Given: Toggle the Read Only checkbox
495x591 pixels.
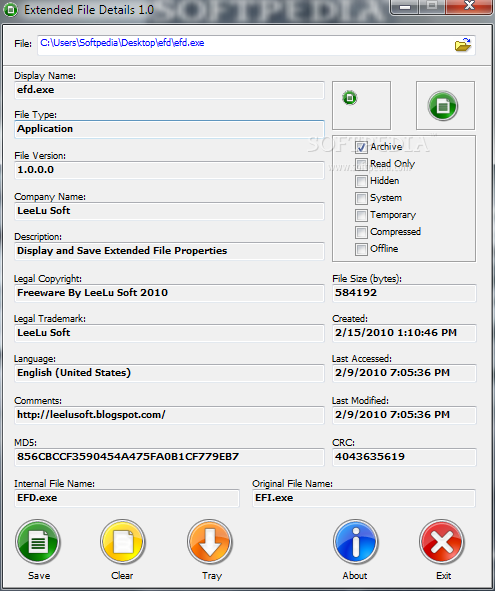Looking at the screenshot, I should coord(361,164).
